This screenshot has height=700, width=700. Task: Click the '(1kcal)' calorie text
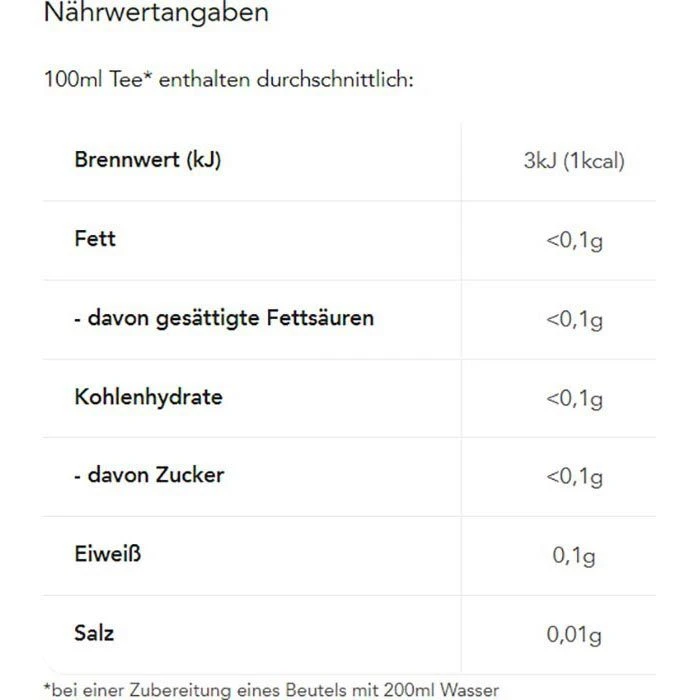(x=594, y=161)
